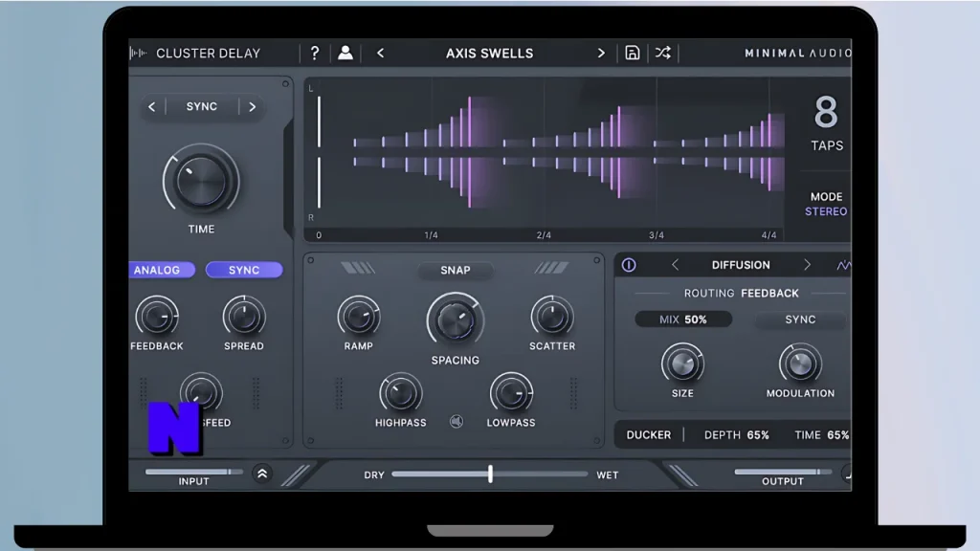The height and width of the screenshot is (551, 980).
Task: Select previous time mode left of SYNC
Action: coord(152,107)
